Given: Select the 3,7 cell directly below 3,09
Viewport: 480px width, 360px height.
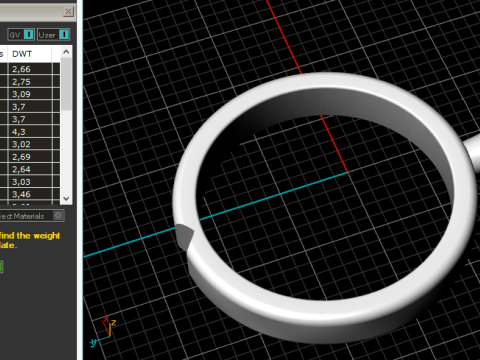Looking at the screenshot, I should (30, 107).
